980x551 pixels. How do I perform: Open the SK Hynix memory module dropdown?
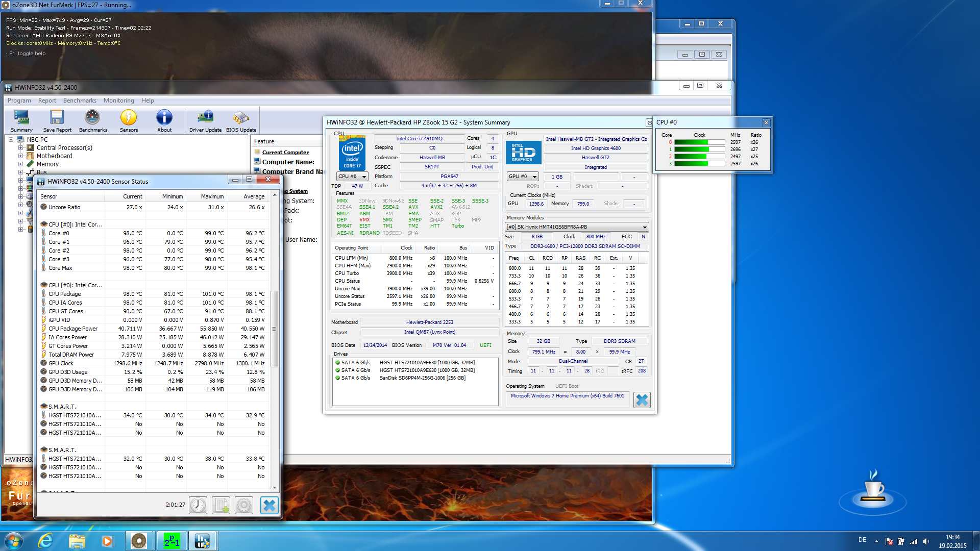pyautogui.click(x=577, y=227)
